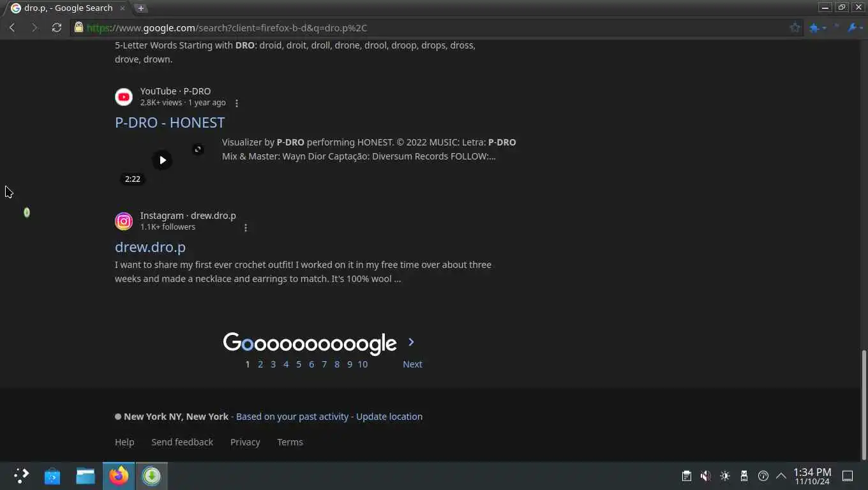Go to results page 5
The image size is (868, 490).
tap(299, 364)
